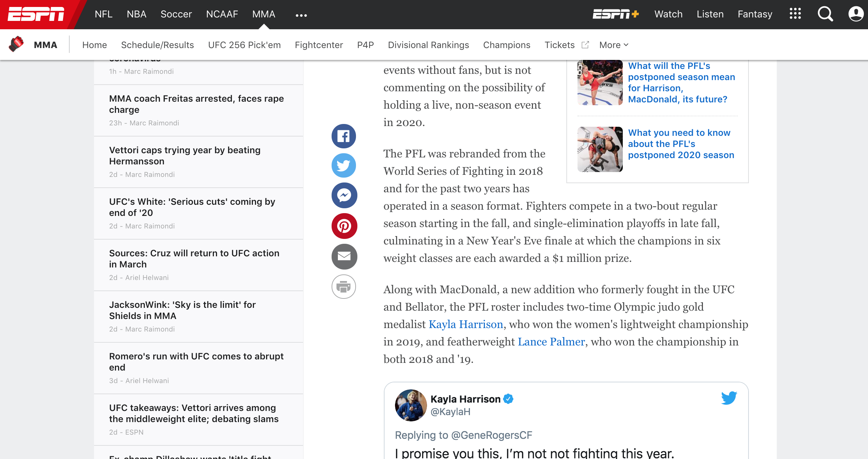Click ESPN home logo

click(36, 14)
